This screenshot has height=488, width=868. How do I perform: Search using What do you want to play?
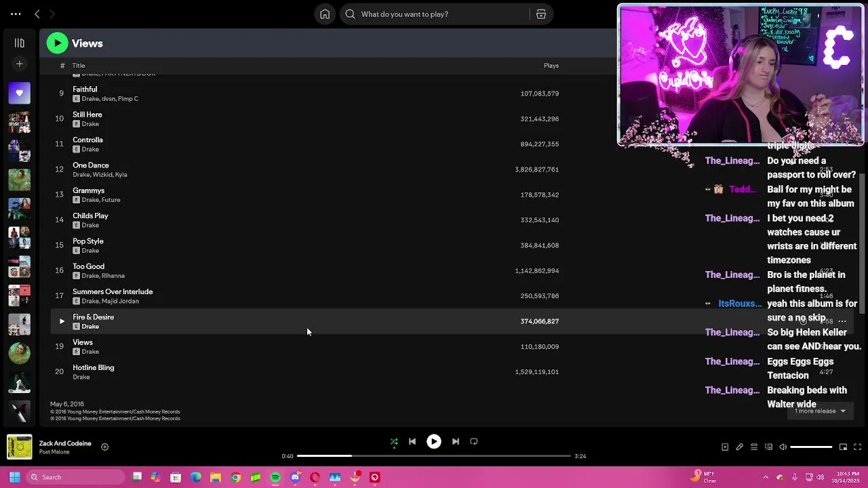coord(434,14)
